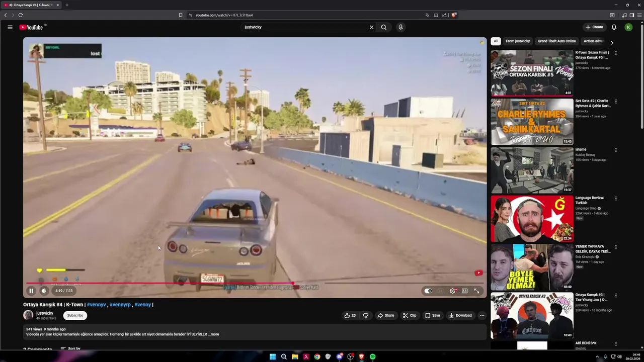Viewport: 644px width, 362px height.
Task: Go back in browser history
Action: point(6,15)
